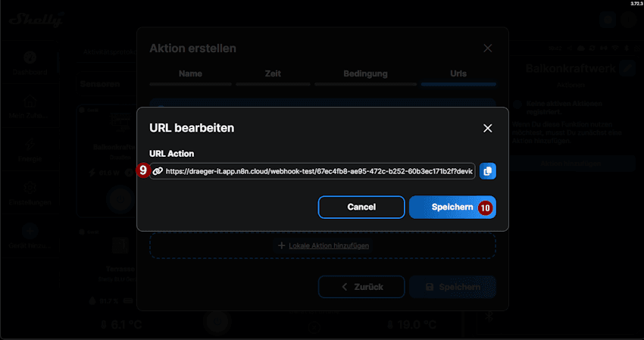Click the 19.0 °C temperature reading
This screenshot has height=340, width=644.
pyautogui.click(x=412, y=325)
